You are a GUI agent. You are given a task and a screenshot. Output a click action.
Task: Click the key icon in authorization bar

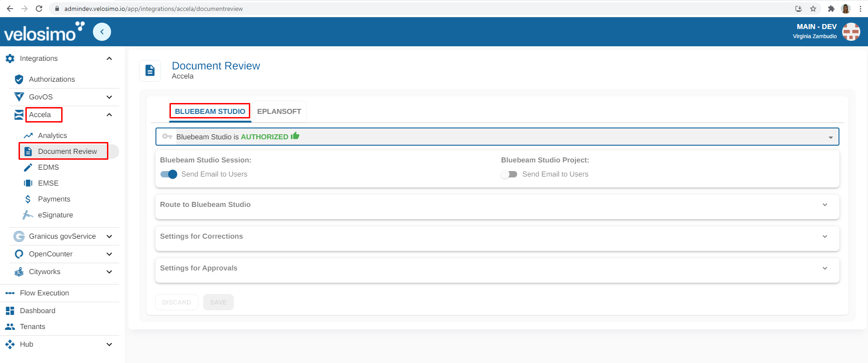pyautogui.click(x=167, y=136)
